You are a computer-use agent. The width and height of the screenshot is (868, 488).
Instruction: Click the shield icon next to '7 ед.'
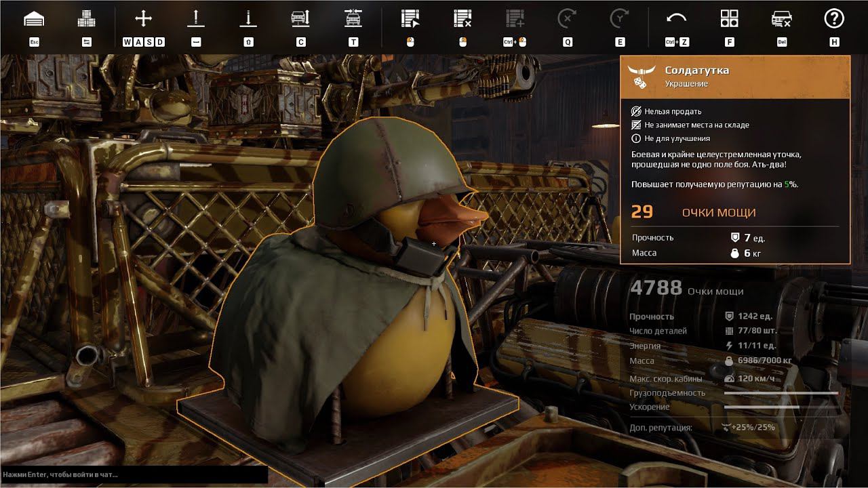click(x=734, y=238)
